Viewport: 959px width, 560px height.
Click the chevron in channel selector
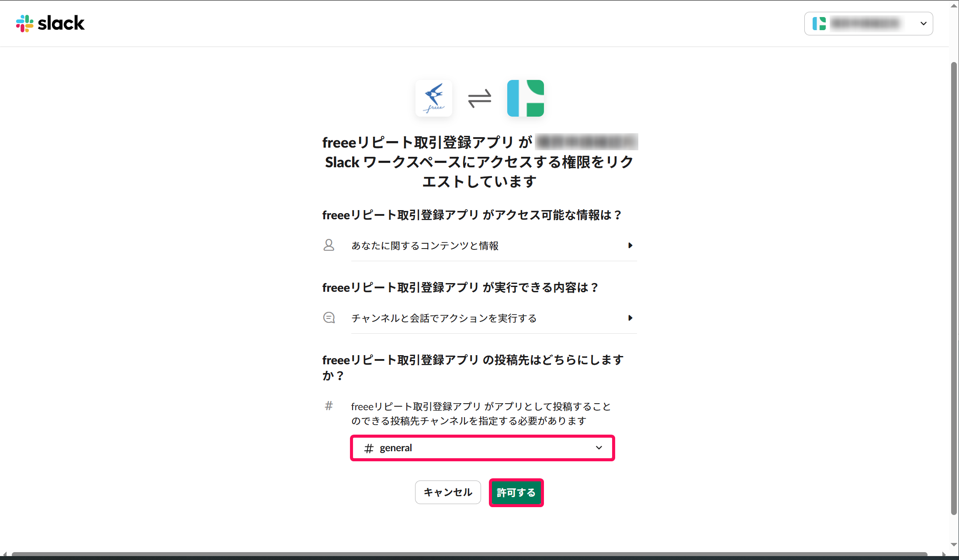(x=599, y=448)
